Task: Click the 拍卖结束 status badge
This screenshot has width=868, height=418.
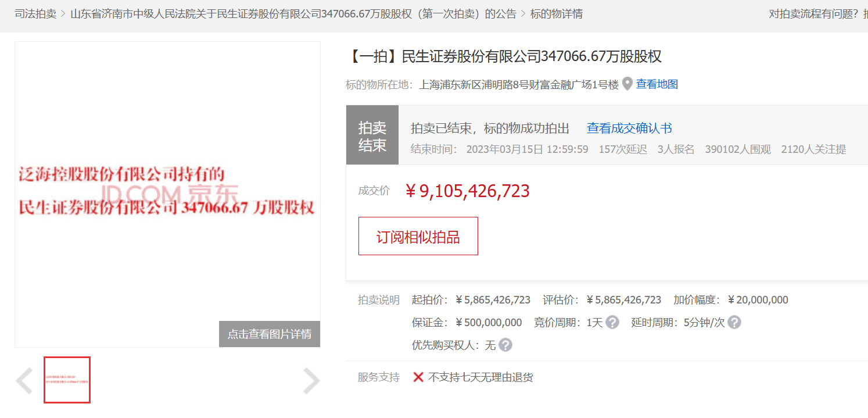Action: (372, 135)
